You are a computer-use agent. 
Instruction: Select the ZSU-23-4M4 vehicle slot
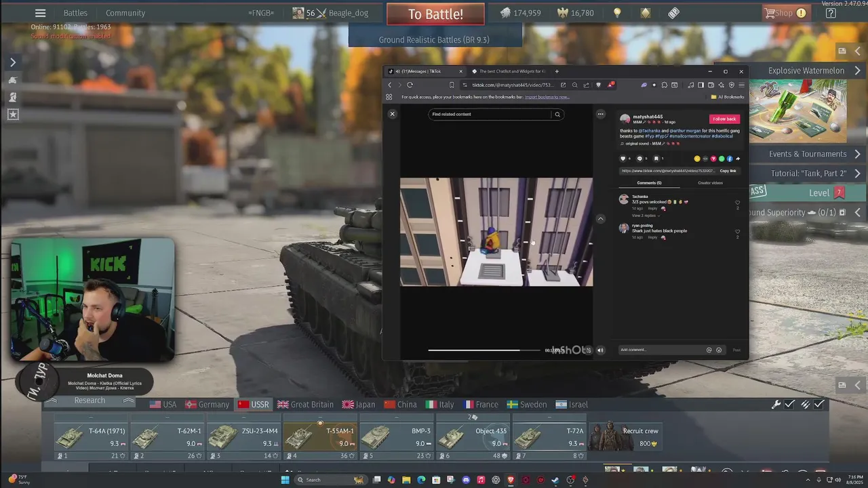[x=244, y=437]
